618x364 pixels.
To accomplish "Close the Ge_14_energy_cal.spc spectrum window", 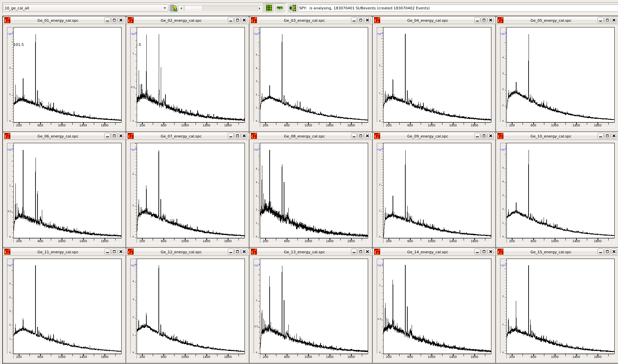I will [x=491, y=252].
